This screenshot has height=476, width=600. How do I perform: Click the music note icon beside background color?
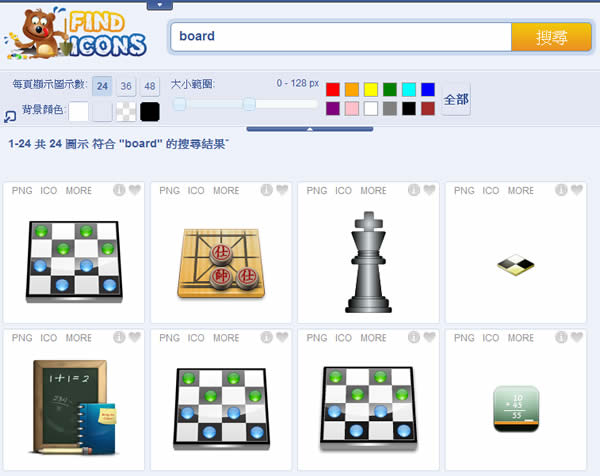(x=11, y=117)
